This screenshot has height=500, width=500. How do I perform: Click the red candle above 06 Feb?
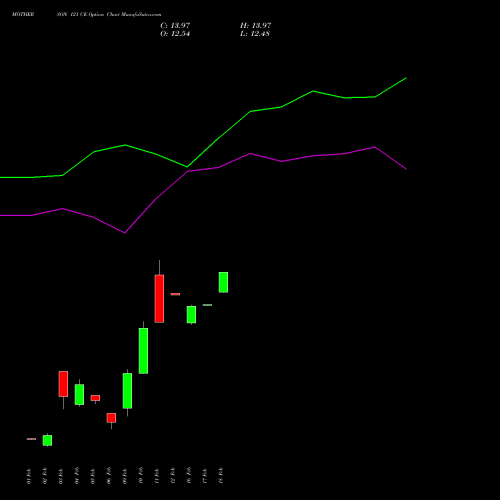111,418
